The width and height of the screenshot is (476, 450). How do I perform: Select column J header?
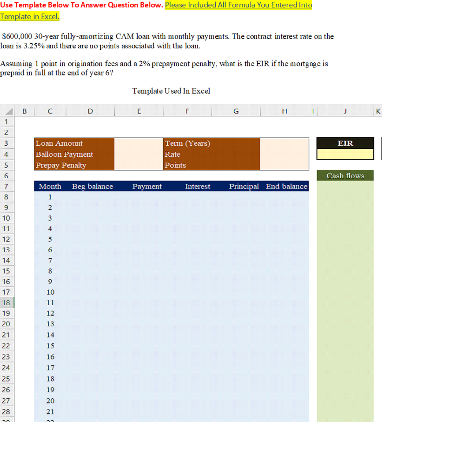(345, 111)
